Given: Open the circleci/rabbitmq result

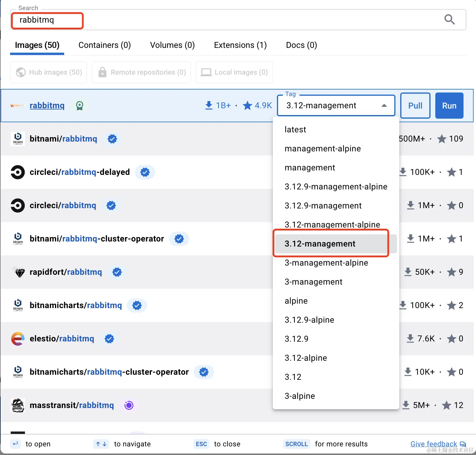Looking at the screenshot, I should click(x=63, y=205).
